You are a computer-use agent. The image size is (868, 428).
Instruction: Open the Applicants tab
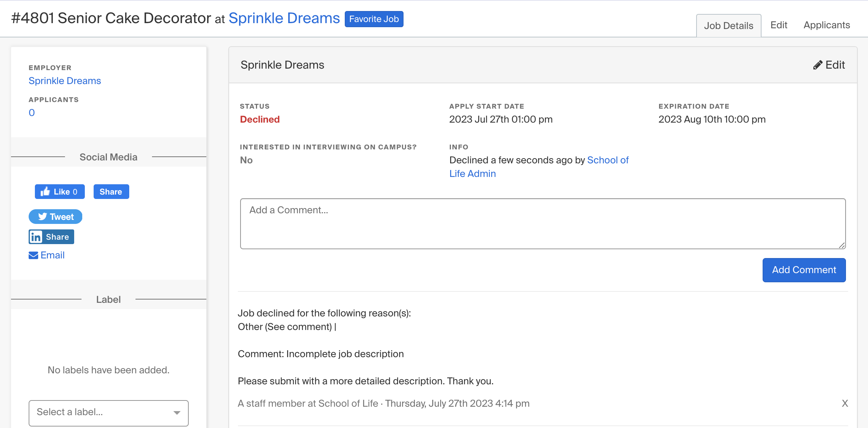click(827, 25)
